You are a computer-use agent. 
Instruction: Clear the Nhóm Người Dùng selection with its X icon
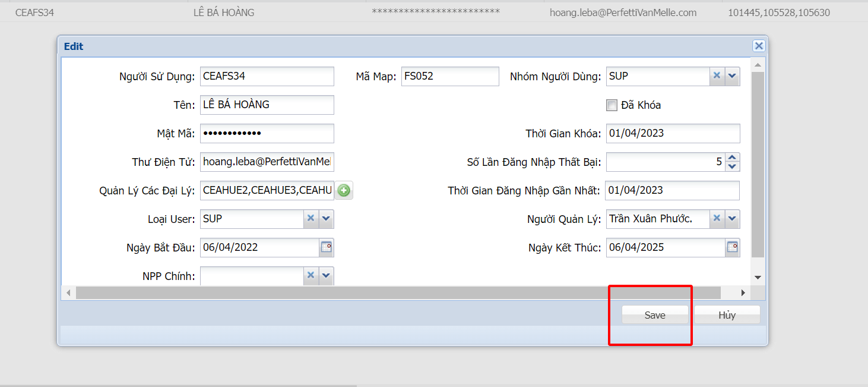click(x=717, y=76)
